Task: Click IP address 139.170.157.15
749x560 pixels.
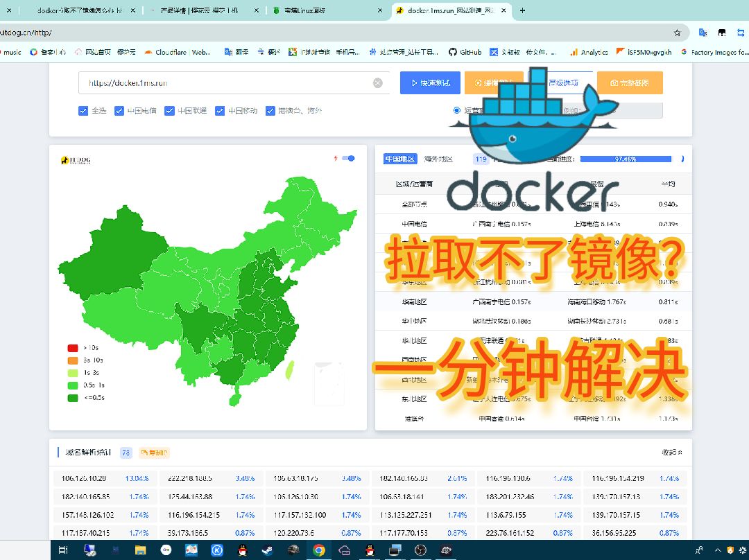Action: tap(616, 515)
